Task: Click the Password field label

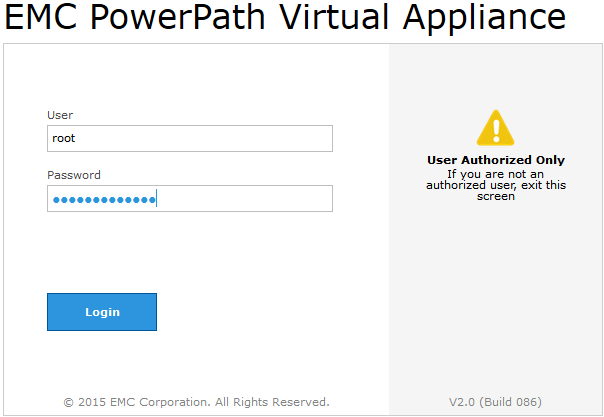Action: coord(73,175)
